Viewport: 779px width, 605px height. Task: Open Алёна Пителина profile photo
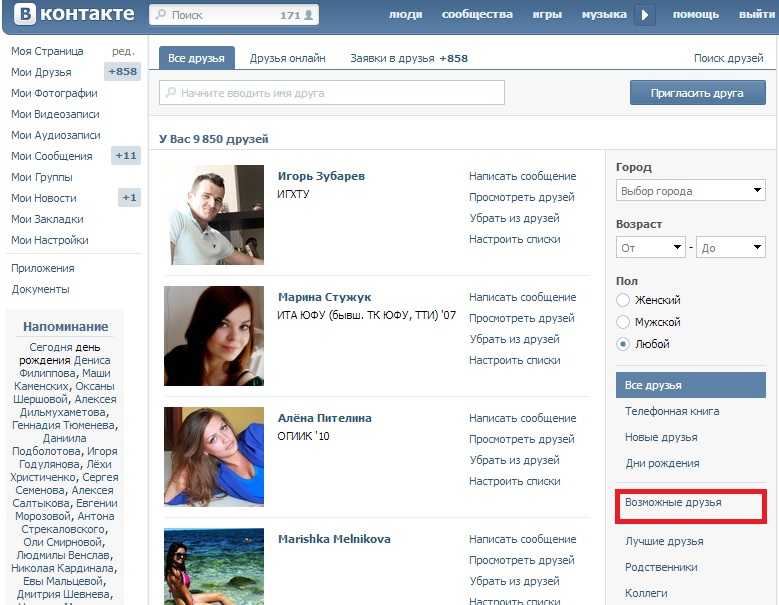214,456
